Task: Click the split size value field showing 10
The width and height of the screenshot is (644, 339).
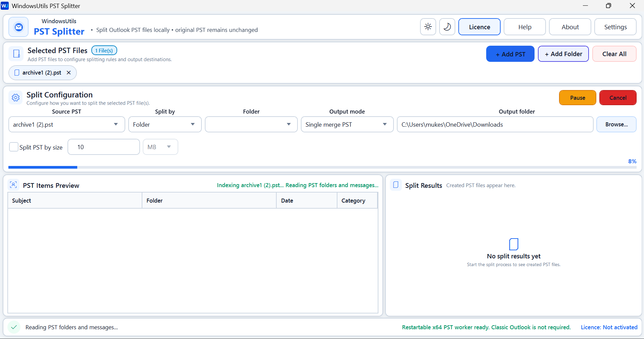Action: pos(104,147)
